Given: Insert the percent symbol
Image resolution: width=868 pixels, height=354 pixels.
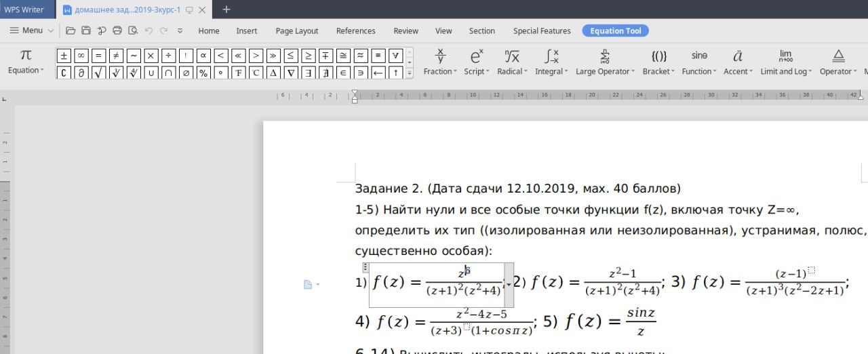Looking at the screenshot, I should point(203,72).
